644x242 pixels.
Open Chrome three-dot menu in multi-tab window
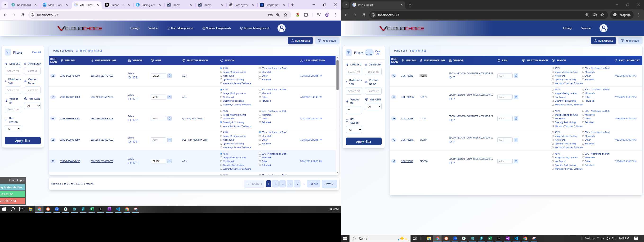336,15
